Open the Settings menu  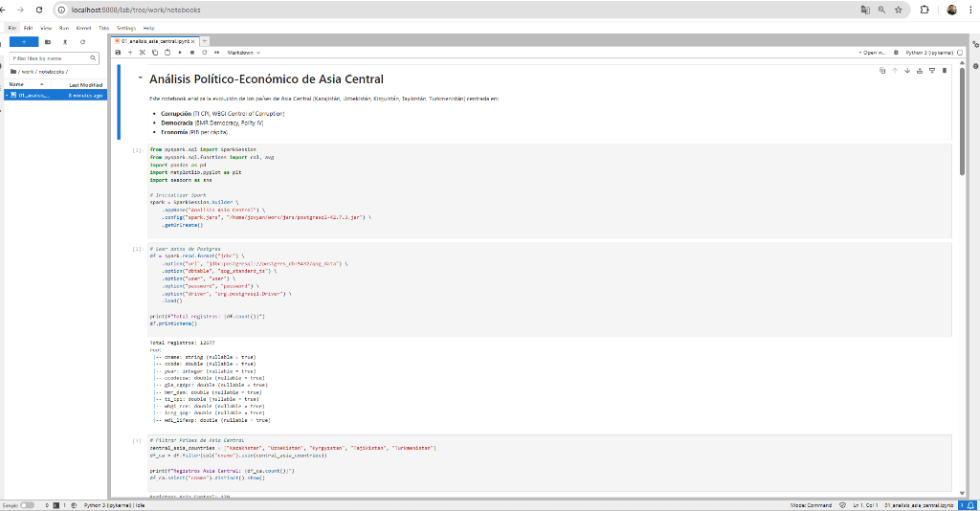click(125, 28)
